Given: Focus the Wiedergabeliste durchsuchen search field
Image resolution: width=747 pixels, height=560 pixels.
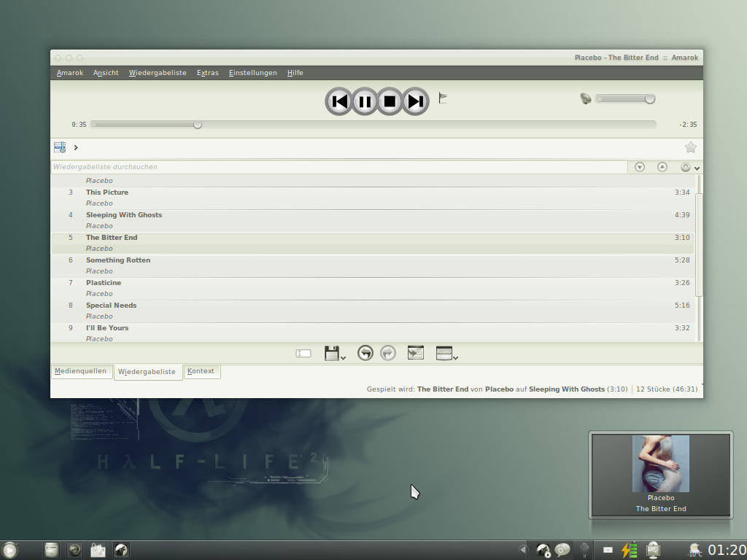Looking at the screenshot, I should [339, 167].
